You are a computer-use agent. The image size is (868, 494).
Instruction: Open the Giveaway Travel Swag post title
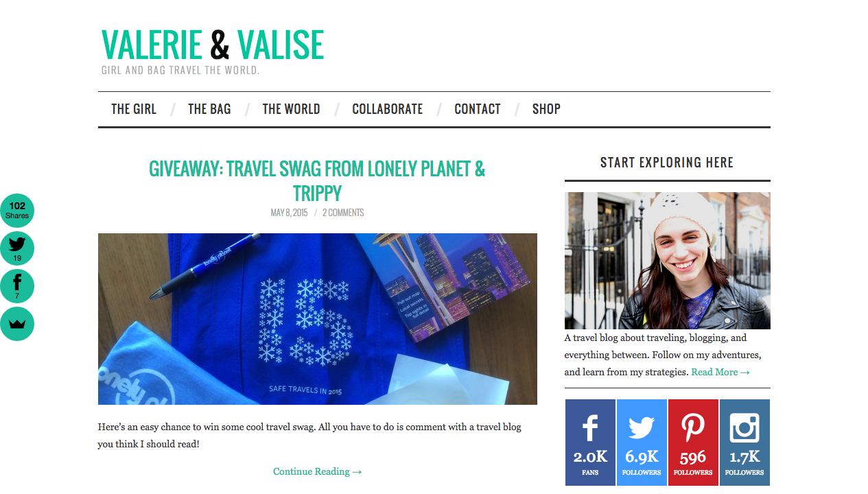[x=317, y=180]
